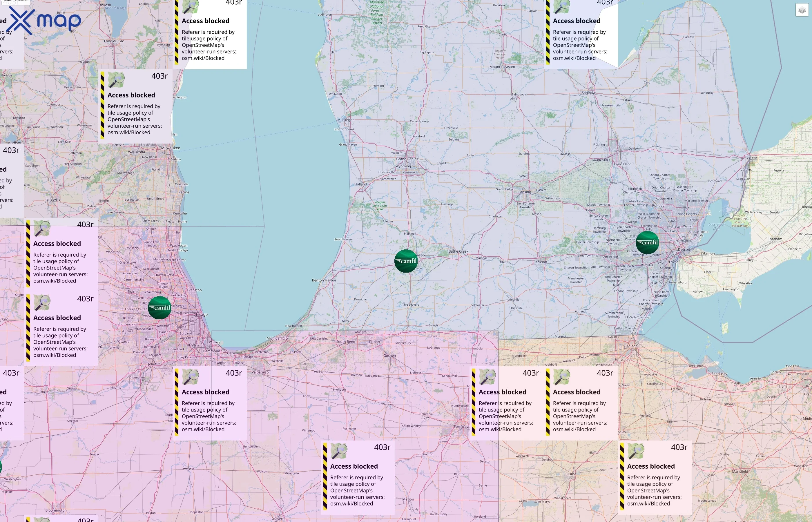Click the Joliet city label
This screenshot has width=812, height=522.
[x=152, y=364]
